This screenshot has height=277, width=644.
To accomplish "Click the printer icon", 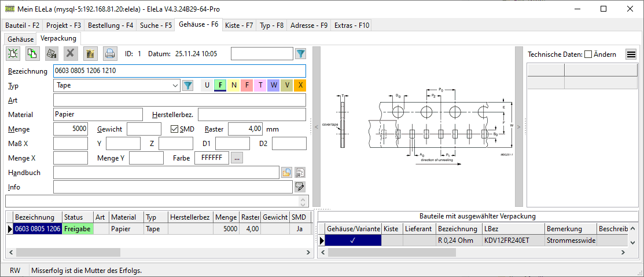I will coord(109,54).
